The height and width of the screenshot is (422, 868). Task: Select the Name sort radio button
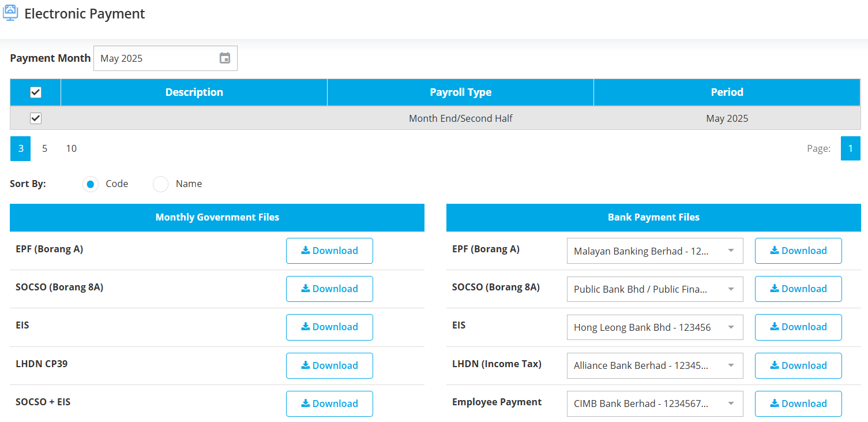pos(160,184)
